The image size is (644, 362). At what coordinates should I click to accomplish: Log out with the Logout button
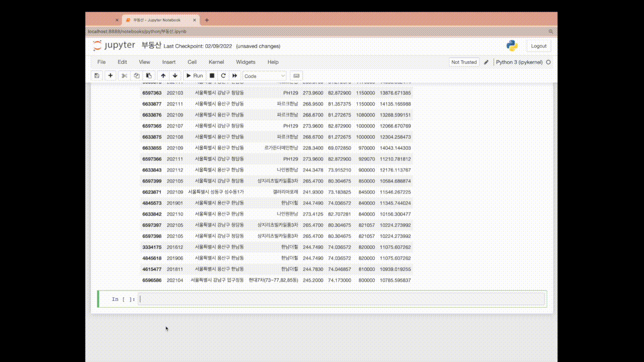tap(538, 46)
